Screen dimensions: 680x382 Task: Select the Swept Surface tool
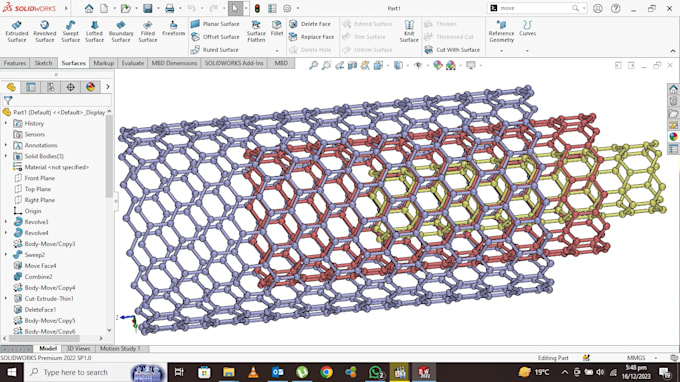click(x=70, y=31)
